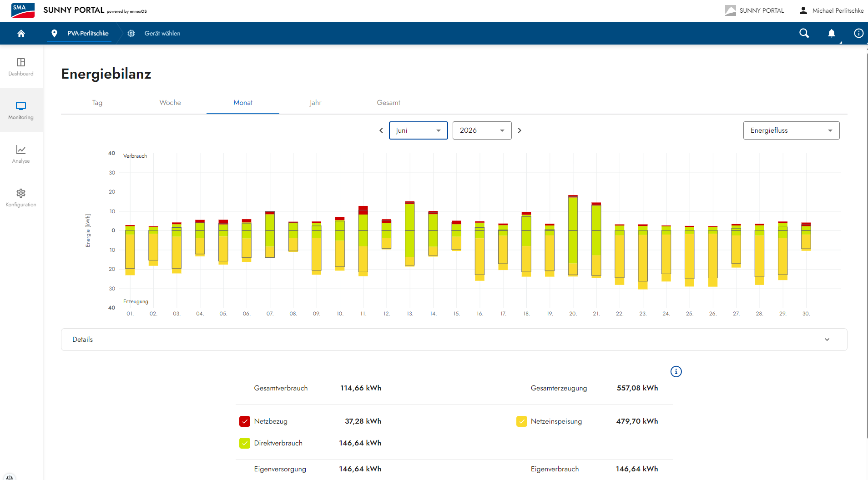Screen dimensions: 868x480
Task: Open the Energiefluss dropdown
Action: [791, 130]
